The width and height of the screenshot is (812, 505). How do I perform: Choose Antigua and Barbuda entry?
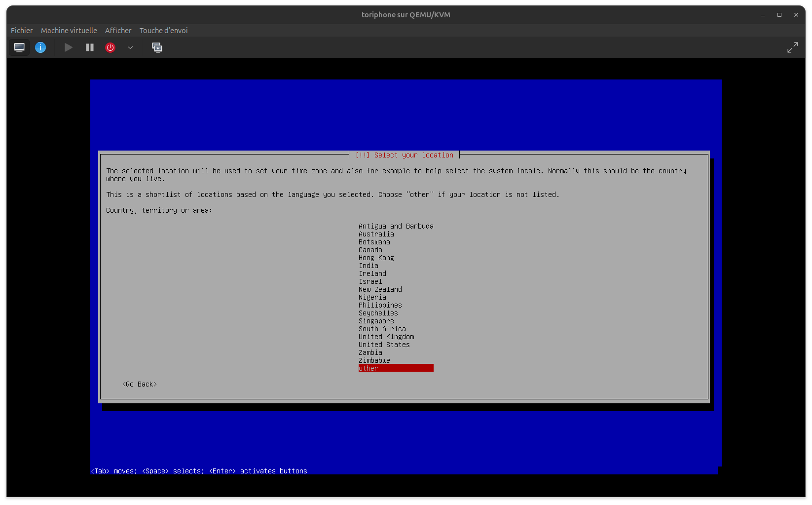396,226
